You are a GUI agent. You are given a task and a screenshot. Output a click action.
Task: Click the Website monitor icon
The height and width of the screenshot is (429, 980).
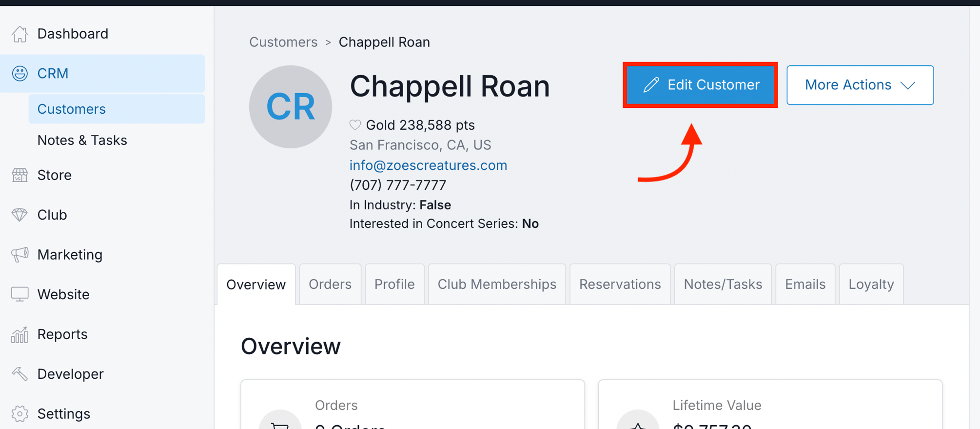tap(20, 294)
